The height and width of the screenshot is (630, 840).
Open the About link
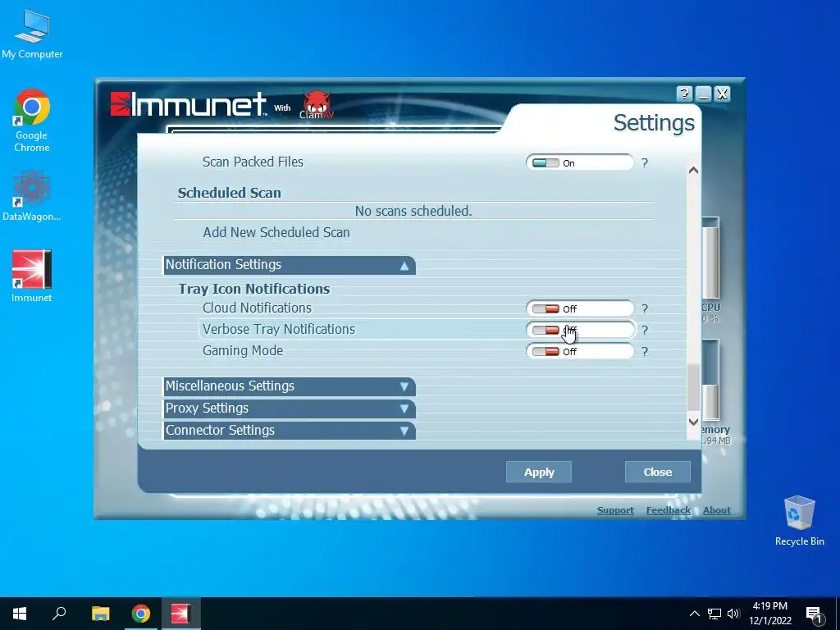coord(717,510)
